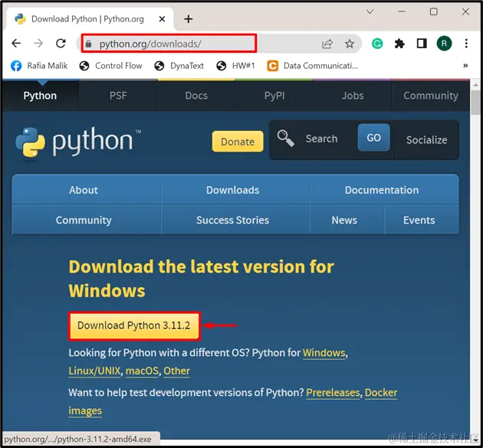
Task: Open the Extensions puzzle icon
Action: (x=399, y=44)
